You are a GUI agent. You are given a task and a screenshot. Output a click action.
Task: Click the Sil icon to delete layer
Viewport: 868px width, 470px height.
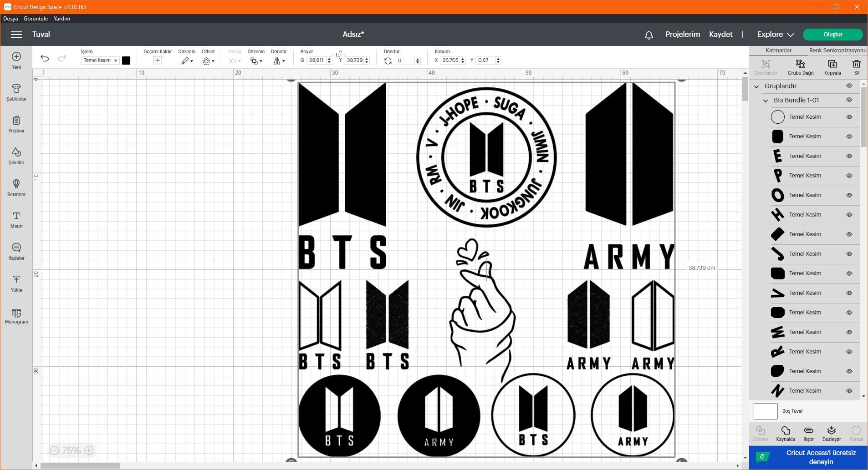tap(856, 66)
